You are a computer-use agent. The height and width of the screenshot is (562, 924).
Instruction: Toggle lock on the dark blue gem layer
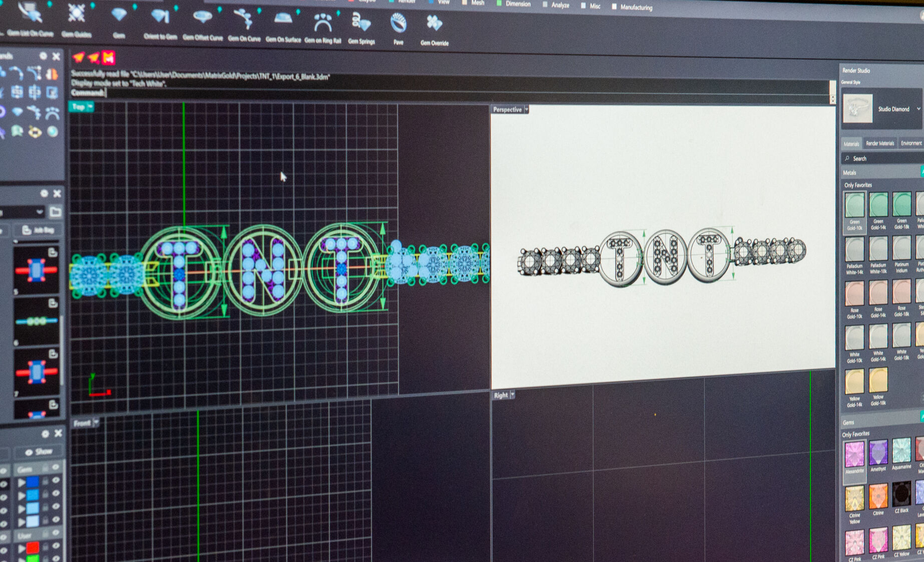pos(45,481)
